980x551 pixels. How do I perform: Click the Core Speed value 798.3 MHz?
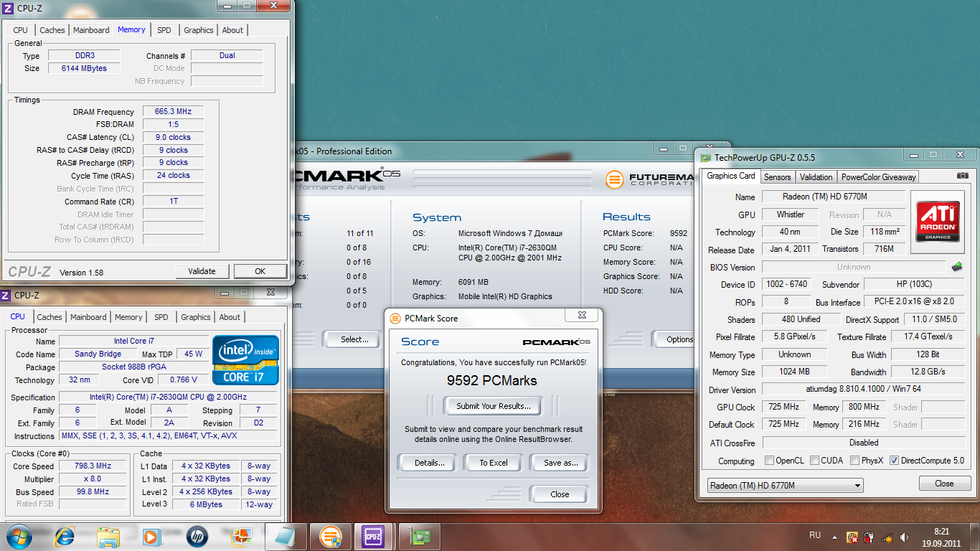coord(93,466)
